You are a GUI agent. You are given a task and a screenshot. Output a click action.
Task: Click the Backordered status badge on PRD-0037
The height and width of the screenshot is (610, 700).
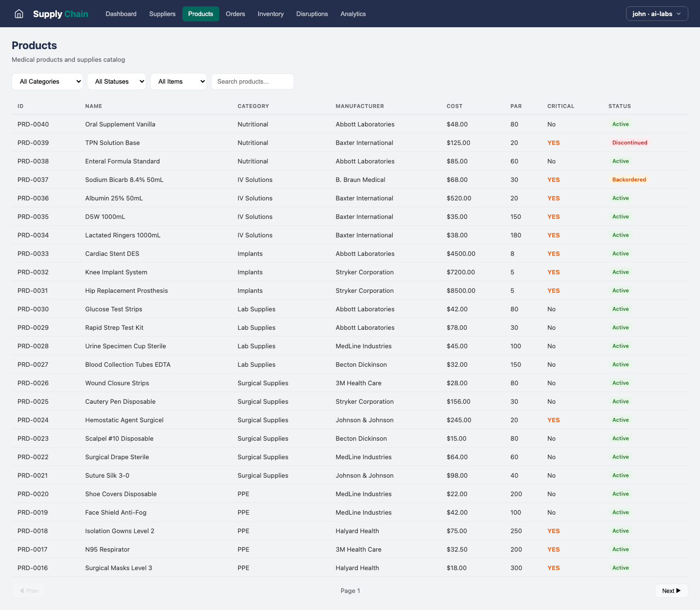tap(629, 179)
